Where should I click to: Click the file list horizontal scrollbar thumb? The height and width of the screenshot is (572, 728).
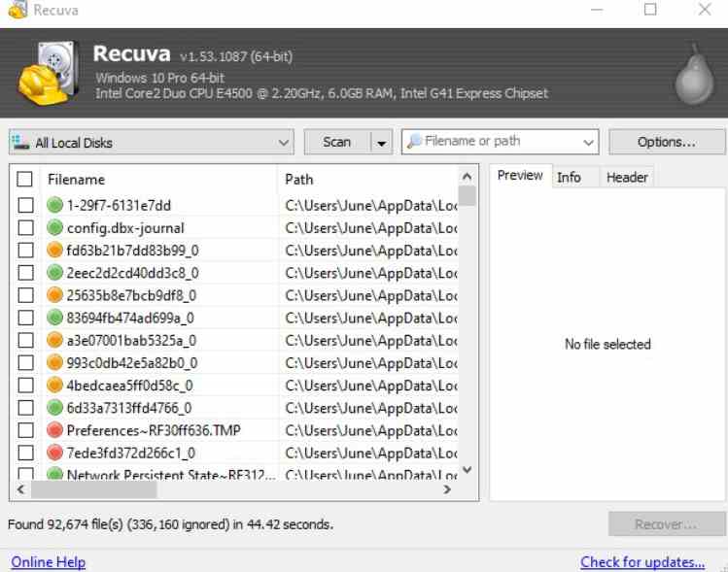[x=93, y=489]
